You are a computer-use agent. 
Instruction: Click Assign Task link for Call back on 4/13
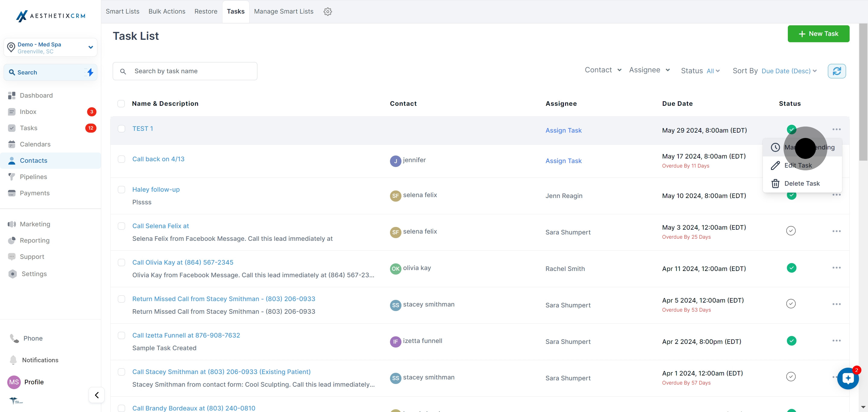[563, 161]
